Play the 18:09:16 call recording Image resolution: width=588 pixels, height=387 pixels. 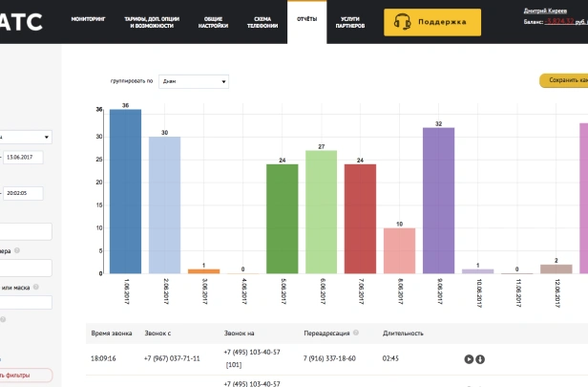click(x=469, y=359)
